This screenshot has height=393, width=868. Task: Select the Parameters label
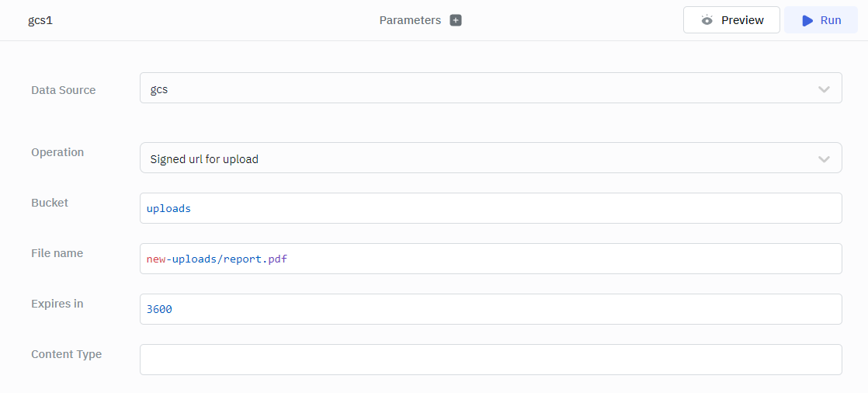[410, 20]
